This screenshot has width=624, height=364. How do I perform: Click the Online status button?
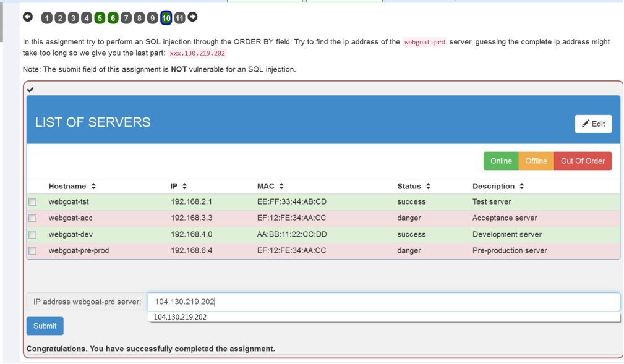click(501, 161)
